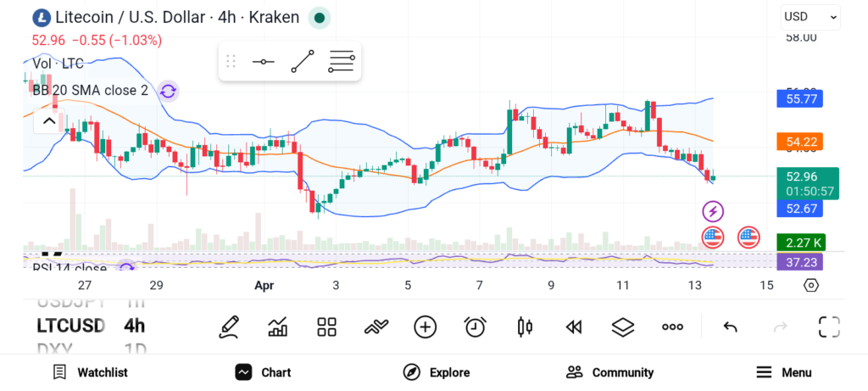The width and height of the screenshot is (868, 391).
Task: Switch to the Explore tab
Action: point(437,372)
